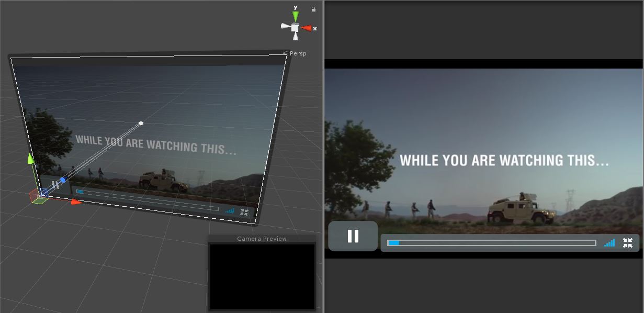Click the white left gizmo cone
This screenshot has width=644, height=313.
(285, 26)
